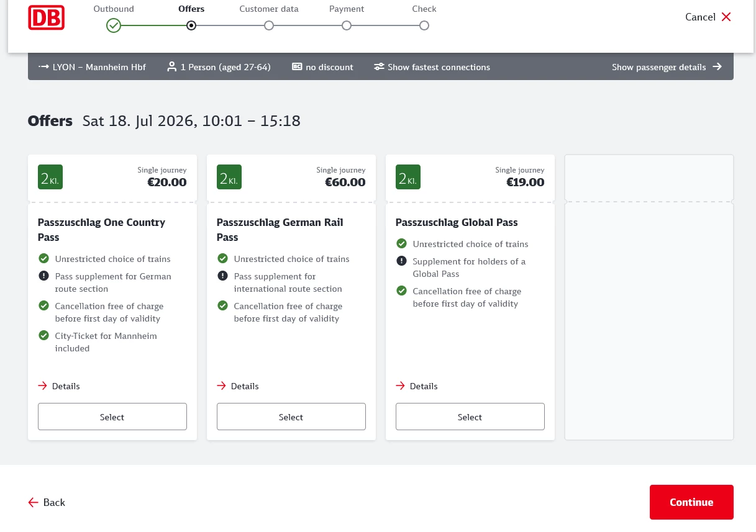Screen dimensions: 756x532
Task: Click the red Continue button
Action: (x=691, y=502)
